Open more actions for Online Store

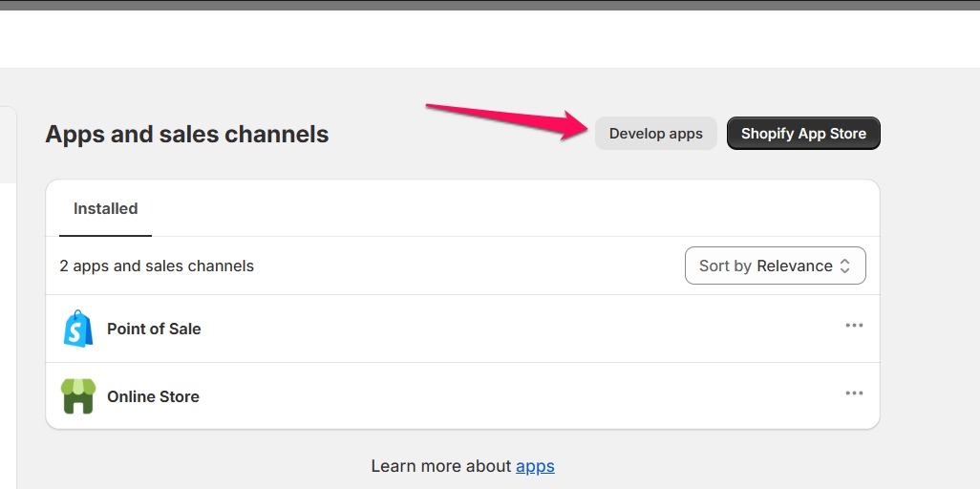854,393
